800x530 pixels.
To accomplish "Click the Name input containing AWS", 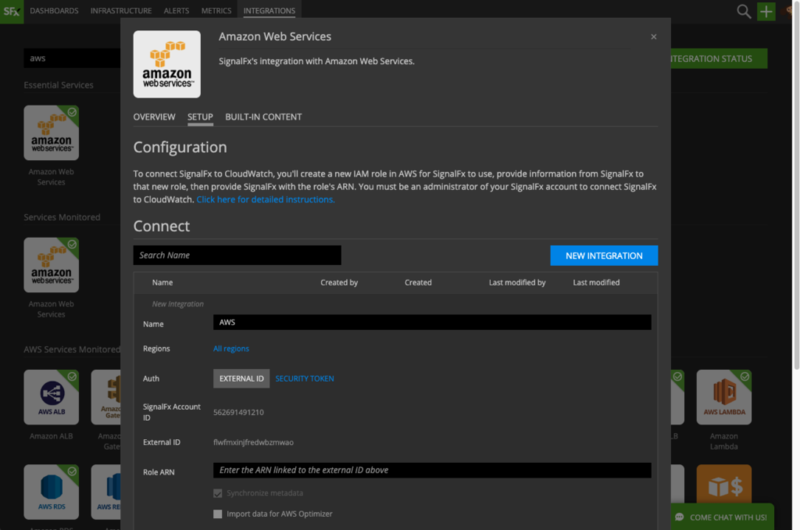I will (x=432, y=322).
